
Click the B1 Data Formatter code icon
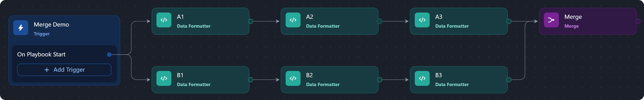(164, 78)
